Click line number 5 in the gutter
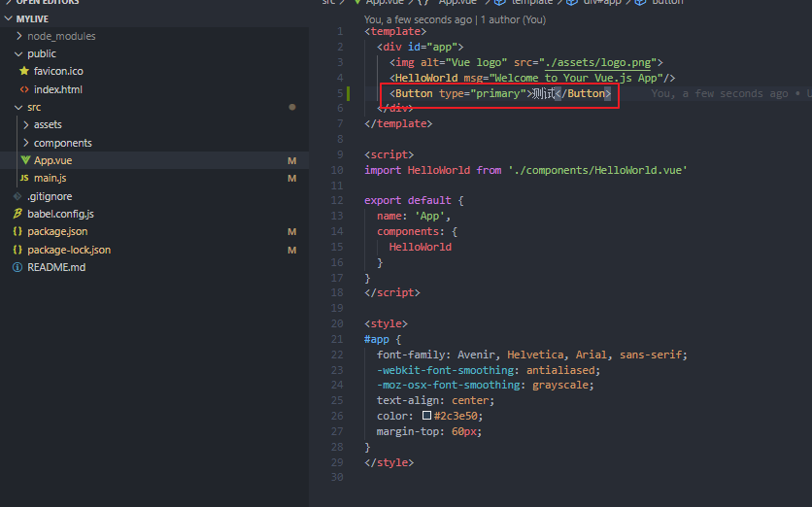Screen dimensions: 812x507 340,93
